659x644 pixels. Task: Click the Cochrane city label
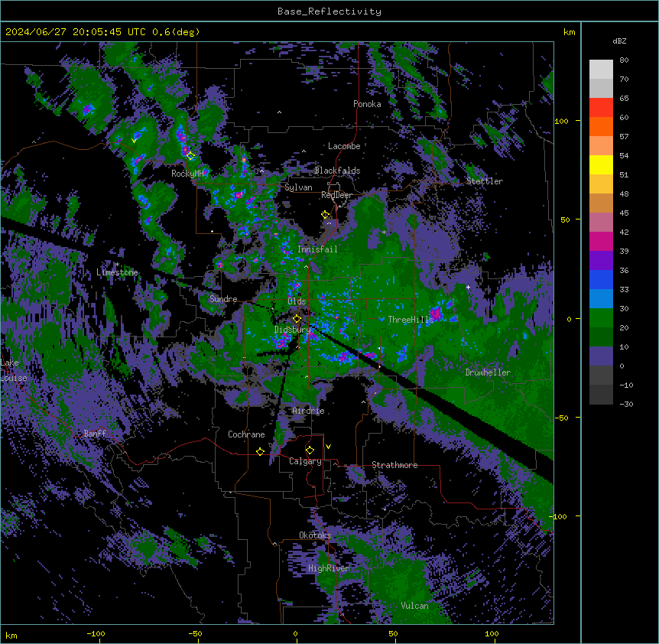[246, 434]
